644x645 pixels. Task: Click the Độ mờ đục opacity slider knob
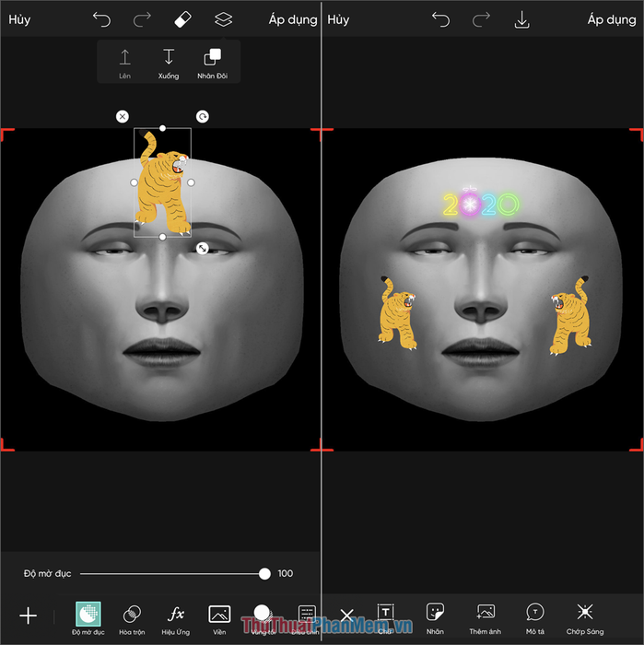(x=264, y=573)
